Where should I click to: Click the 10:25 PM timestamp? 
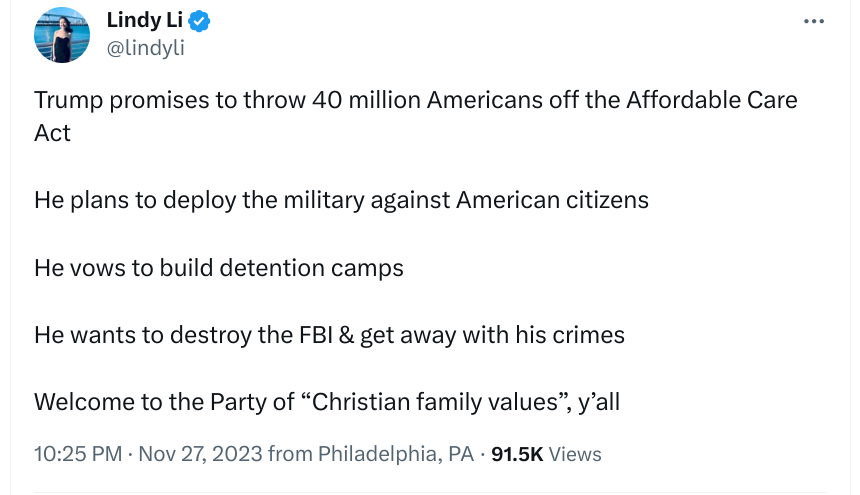point(78,454)
